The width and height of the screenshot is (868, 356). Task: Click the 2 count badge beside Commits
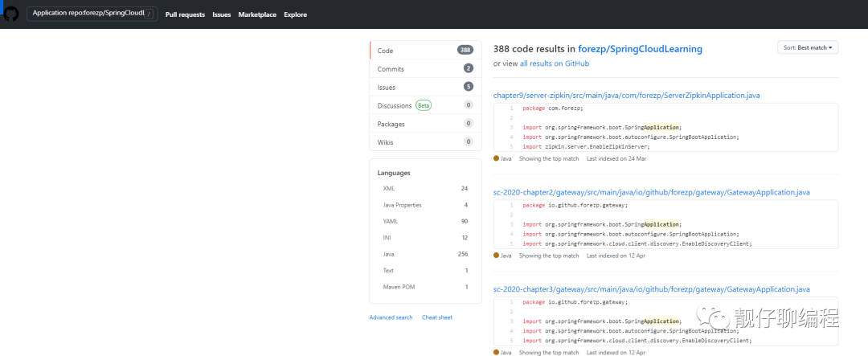(x=469, y=68)
